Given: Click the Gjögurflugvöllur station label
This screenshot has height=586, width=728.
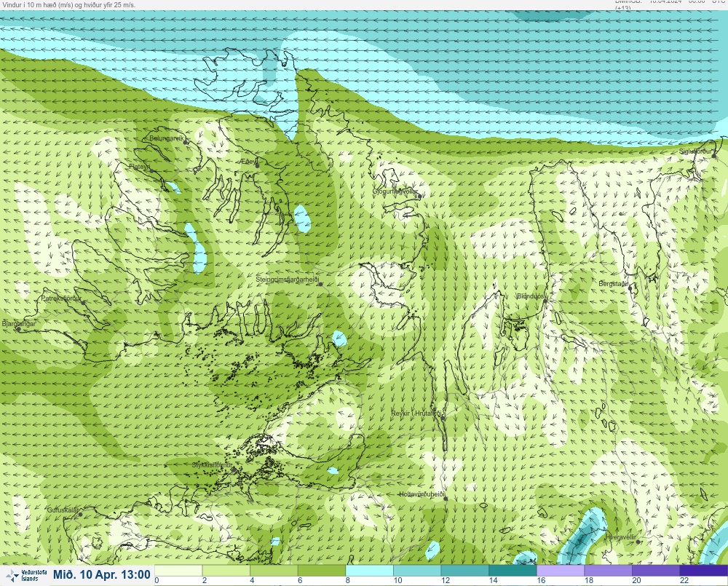Looking at the screenshot, I should (x=395, y=191).
